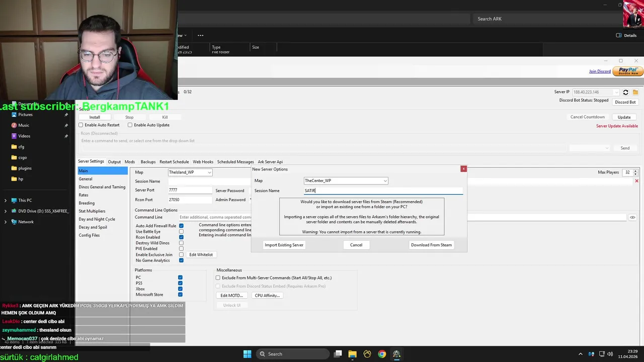Switch to the Backups tab
Screen dimensions: 644x362
click(x=148, y=162)
